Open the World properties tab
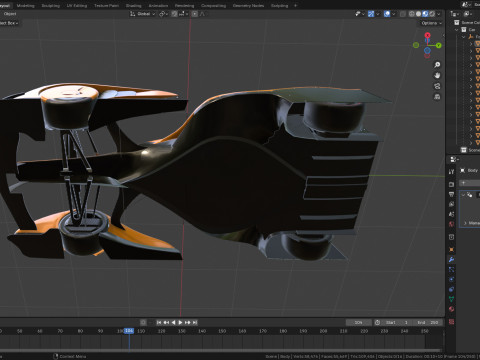 [x=451, y=224]
